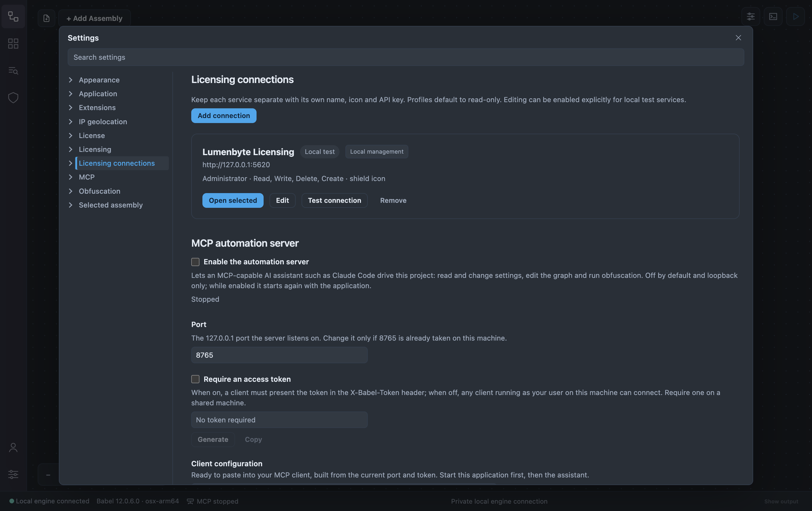Screen dimensions: 812x511
Task: Click the http://127.0.0.1:5620 address text
Action: click(x=236, y=165)
